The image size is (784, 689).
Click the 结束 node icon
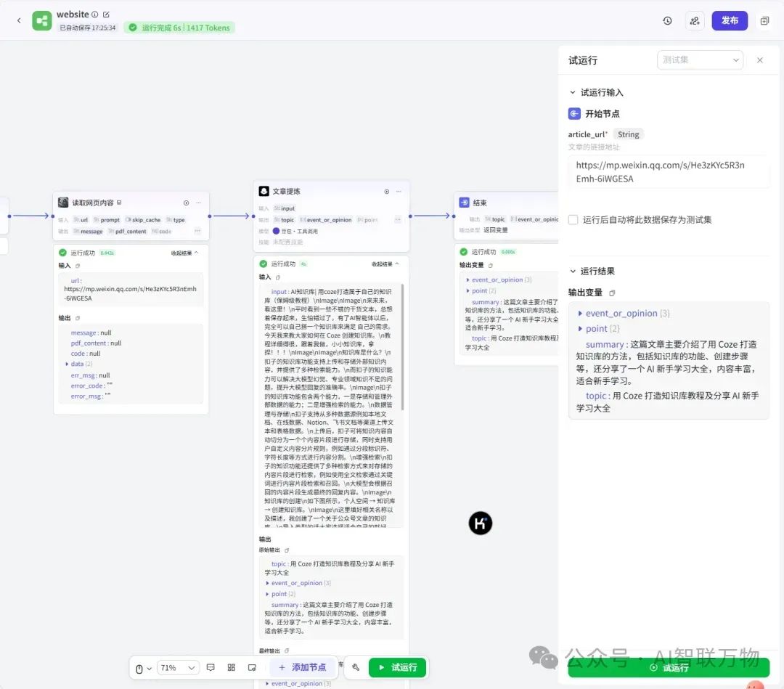tap(464, 203)
